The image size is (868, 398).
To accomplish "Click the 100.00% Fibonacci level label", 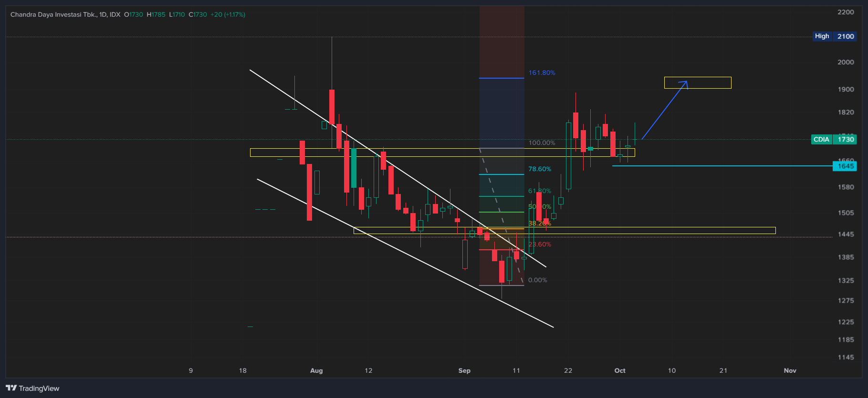I will (542, 143).
